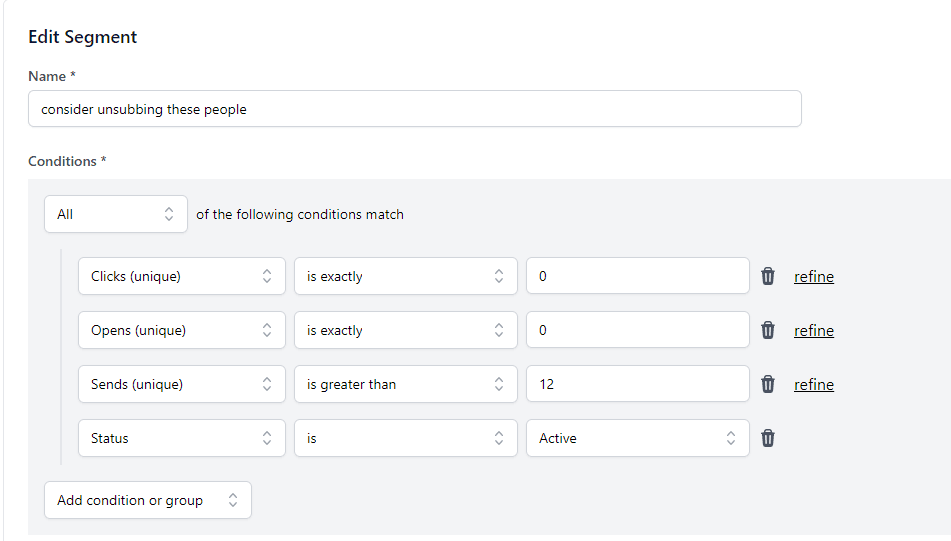This screenshot has height=541, width=951.
Task: Click the Sends value field showing 12
Action: [637, 385]
